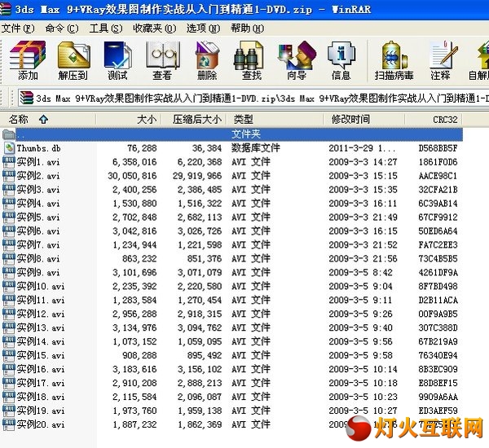Screen dimensions: 489x448
Task: Click the AVI icon of 实例10.avi
Action: tap(9, 286)
